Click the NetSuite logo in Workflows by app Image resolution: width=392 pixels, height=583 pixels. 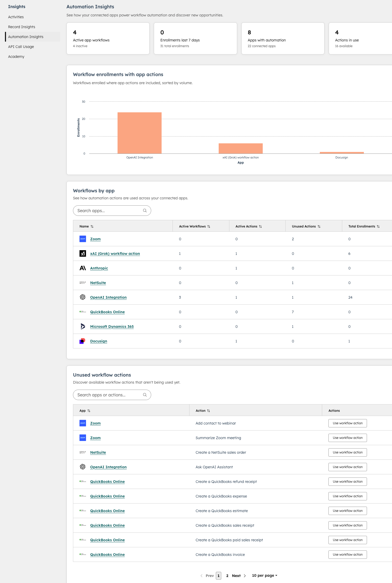click(x=83, y=283)
